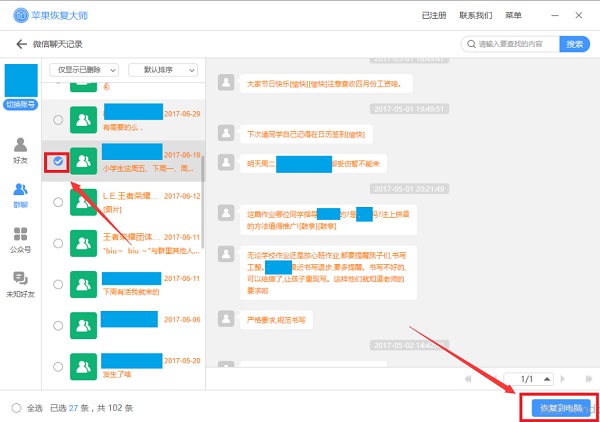Select the L.E.王者荣耀 chat radio button
The image size is (600, 422).
click(58, 202)
